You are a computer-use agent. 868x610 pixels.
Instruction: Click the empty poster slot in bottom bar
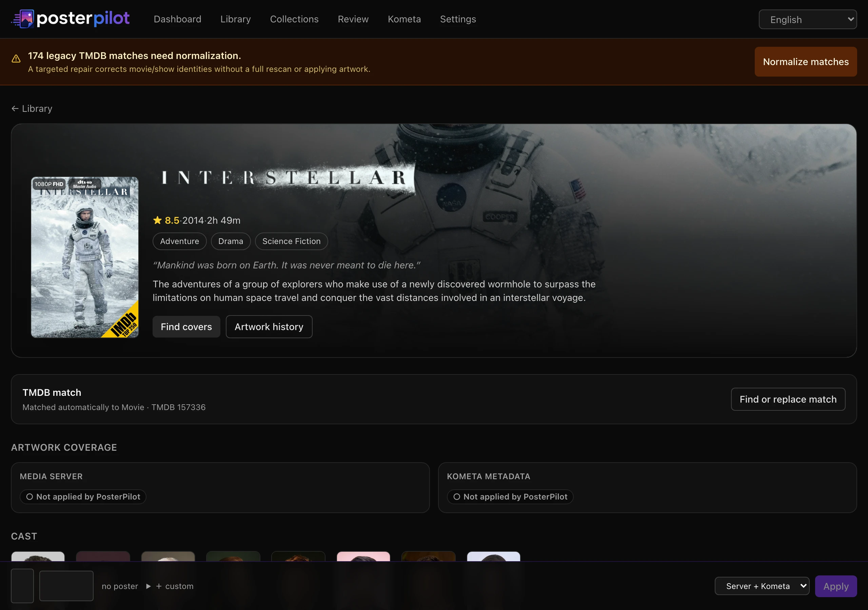(x=22, y=586)
